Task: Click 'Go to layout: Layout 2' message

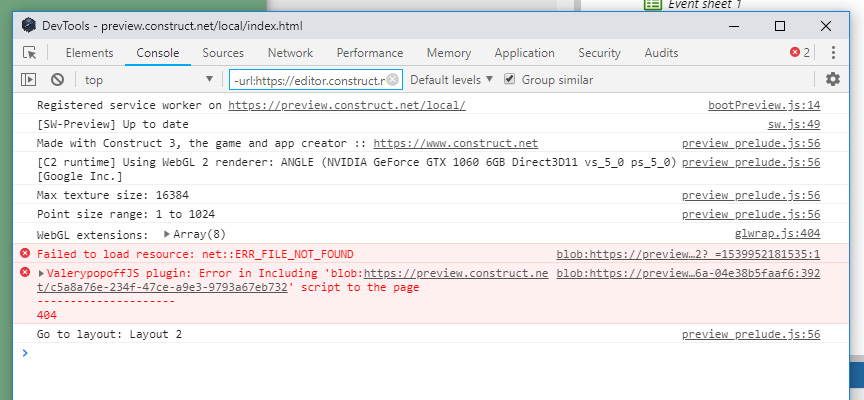Action: click(109, 334)
